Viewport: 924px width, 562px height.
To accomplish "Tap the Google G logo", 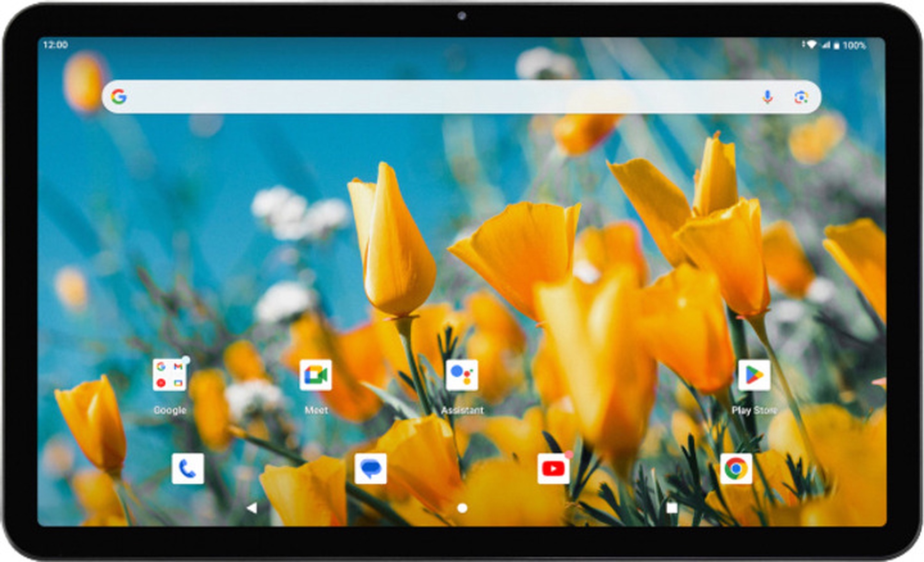I will click(x=119, y=97).
